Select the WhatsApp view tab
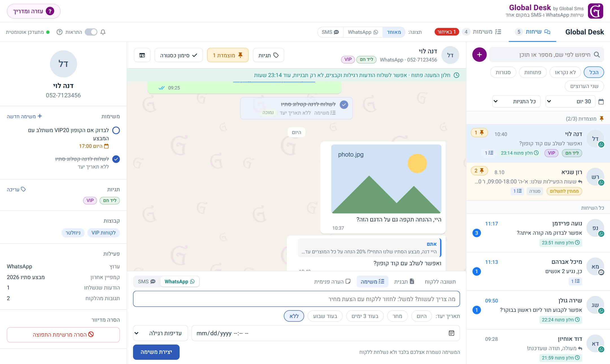Image resolution: width=610 pixels, height=364 pixels. pos(363,32)
